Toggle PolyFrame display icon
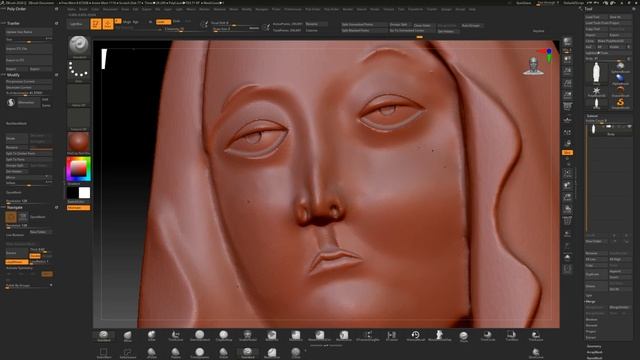 [x=567, y=222]
